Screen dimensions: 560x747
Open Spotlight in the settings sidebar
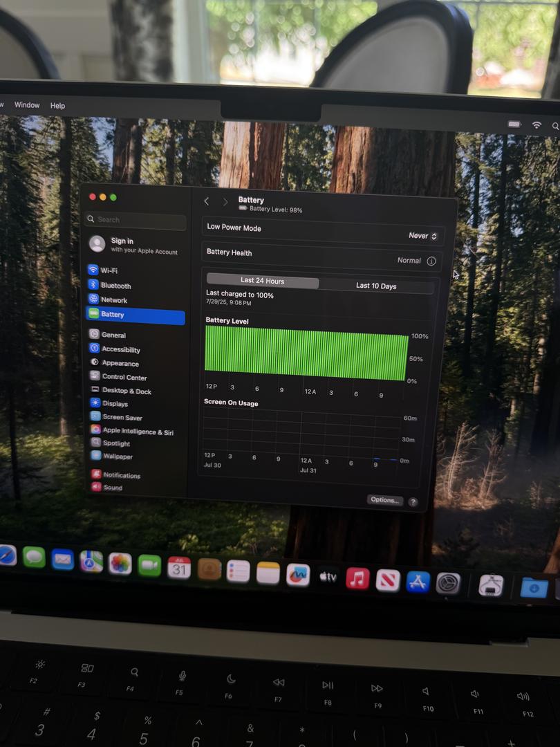(x=136, y=443)
